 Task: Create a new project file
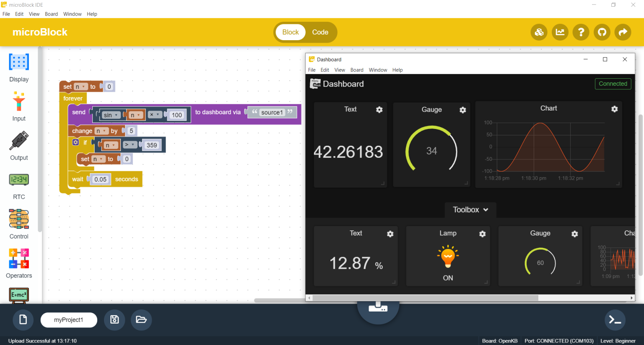point(23,320)
